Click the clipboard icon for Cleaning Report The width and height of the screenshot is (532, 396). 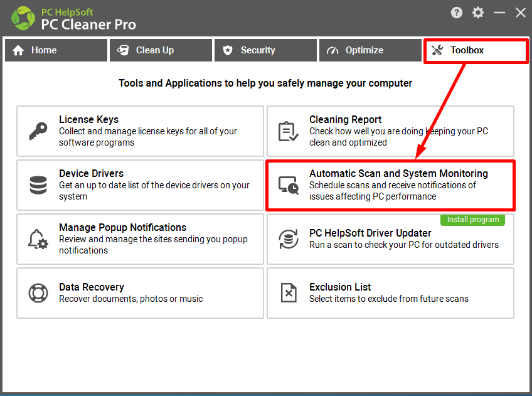point(288,131)
